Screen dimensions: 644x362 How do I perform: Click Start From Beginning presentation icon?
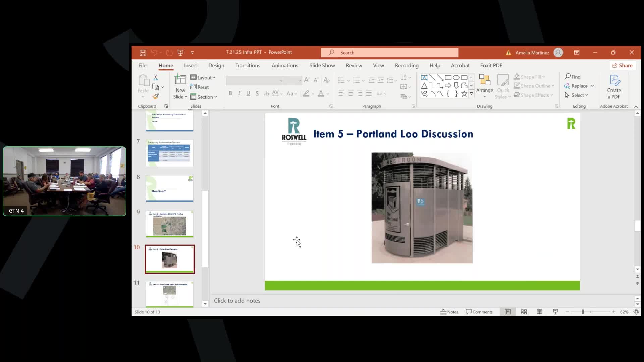180,53
